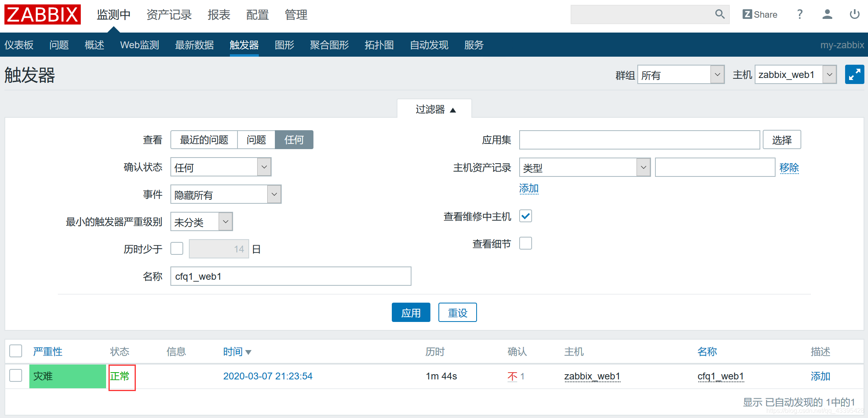868x418 pixels.
Task: Select 任何 view option
Action: [x=294, y=140]
